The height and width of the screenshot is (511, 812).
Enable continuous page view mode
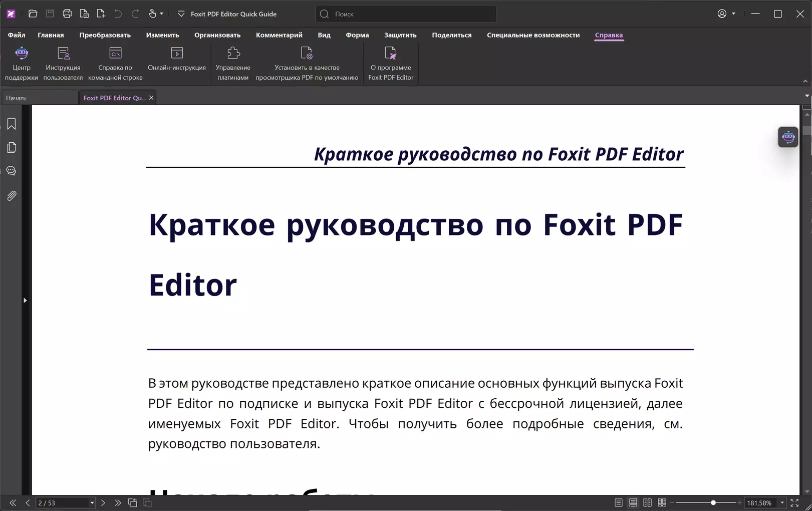click(633, 502)
